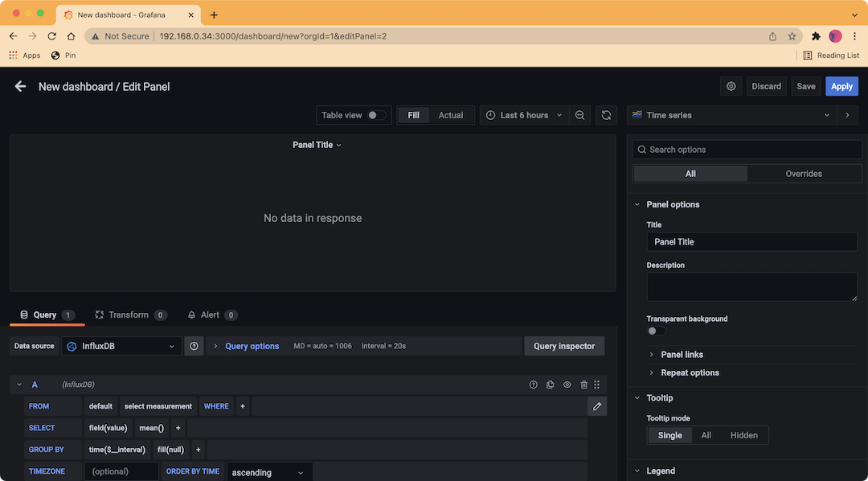The height and width of the screenshot is (481, 868).
Task: Collapse query A row
Action: pyautogui.click(x=19, y=384)
